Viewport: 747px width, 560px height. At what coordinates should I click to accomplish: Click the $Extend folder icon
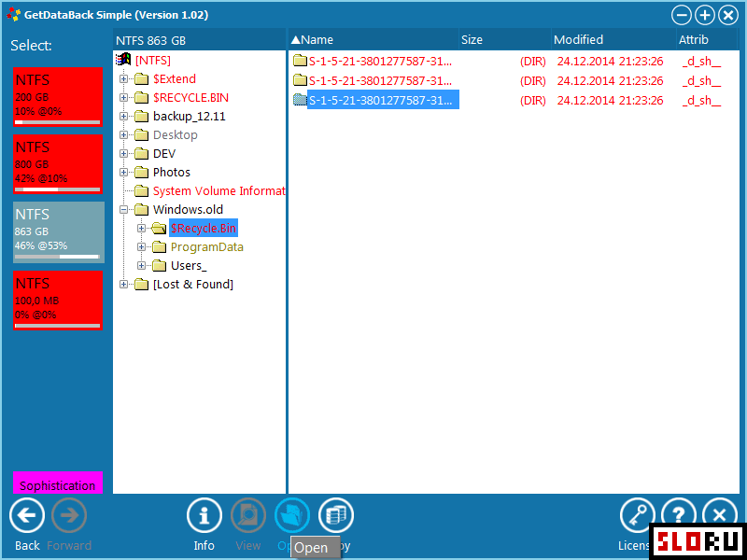click(142, 79)
